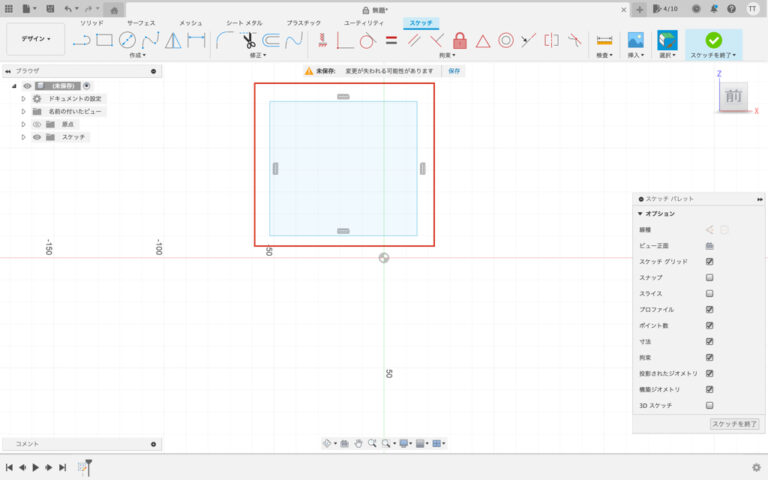Viewport: 768px width, 480px height.
Task: Hide the スケッチ folder via eye icon
Action: [x=37, y=137]
